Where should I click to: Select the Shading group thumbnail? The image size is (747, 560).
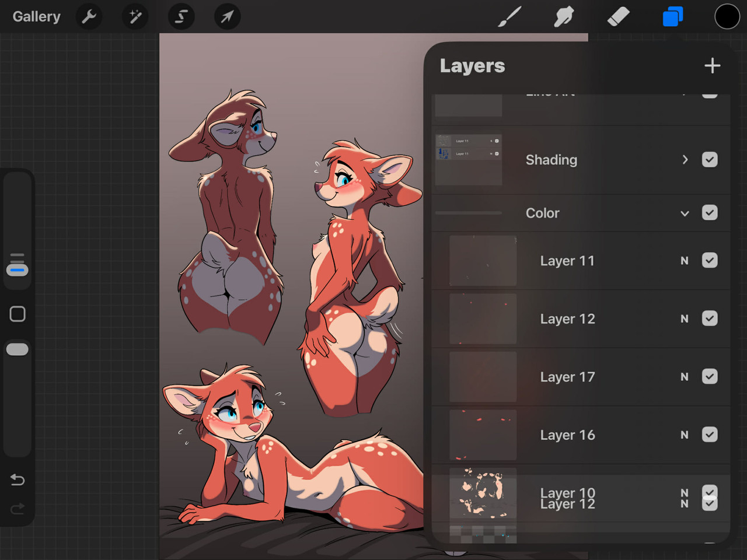click(x=469, y=160)
